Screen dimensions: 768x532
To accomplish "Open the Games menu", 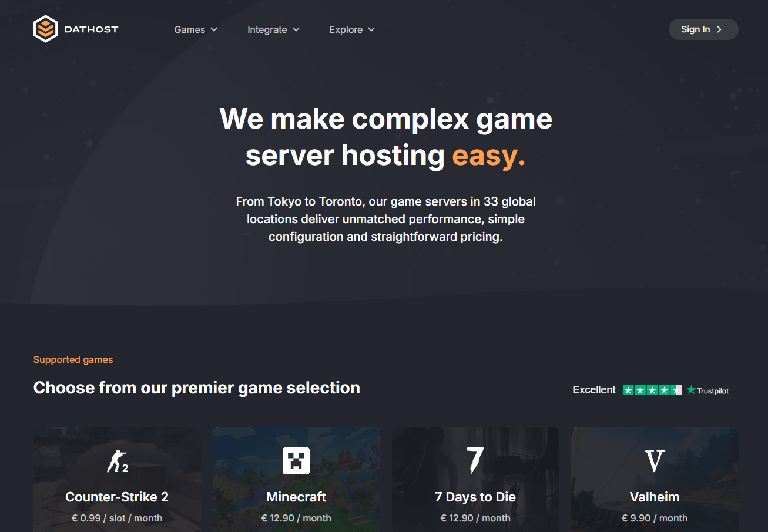I will click(196, 29).
